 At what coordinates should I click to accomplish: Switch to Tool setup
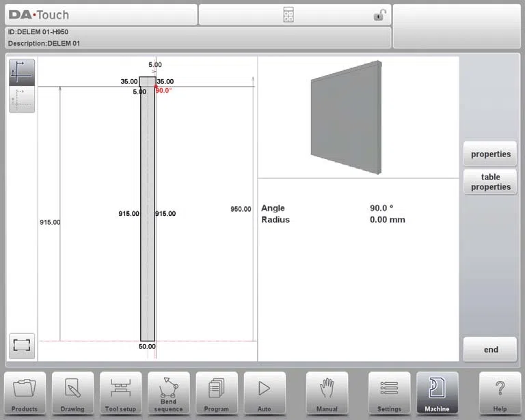(x=120, y=393)
